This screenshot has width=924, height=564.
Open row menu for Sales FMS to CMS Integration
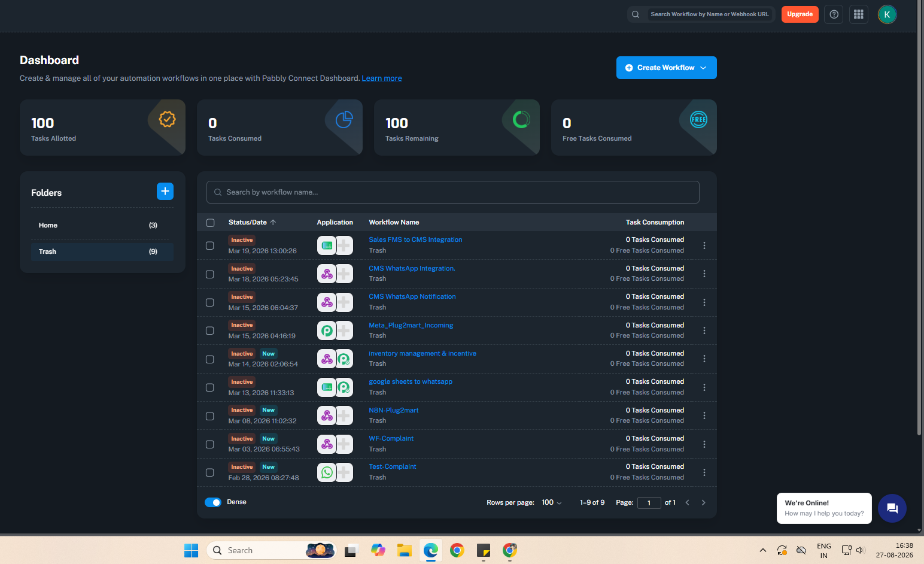(704, 245)
